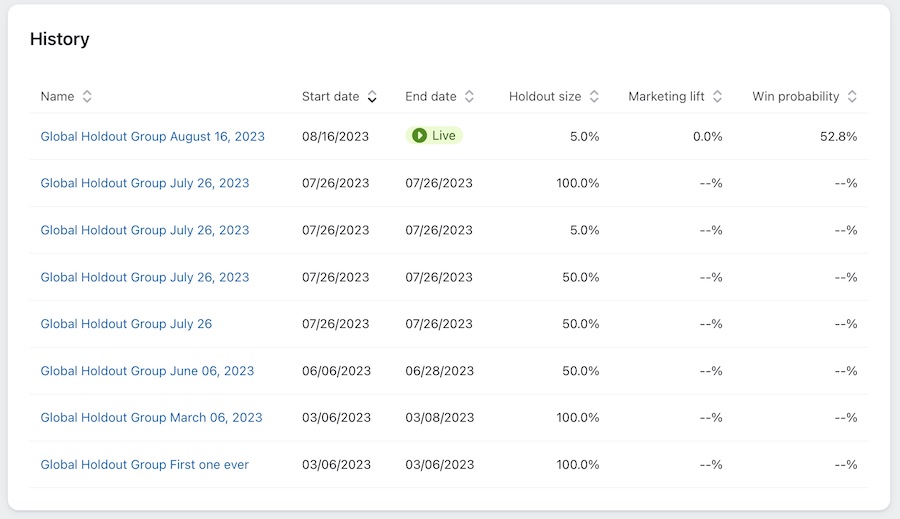Click sort icon next to End date

click(469, 97)
